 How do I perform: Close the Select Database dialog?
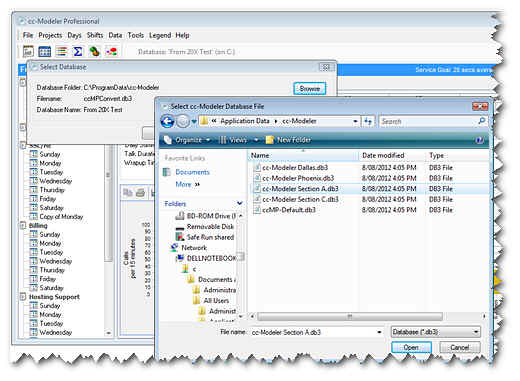(326, 67)
